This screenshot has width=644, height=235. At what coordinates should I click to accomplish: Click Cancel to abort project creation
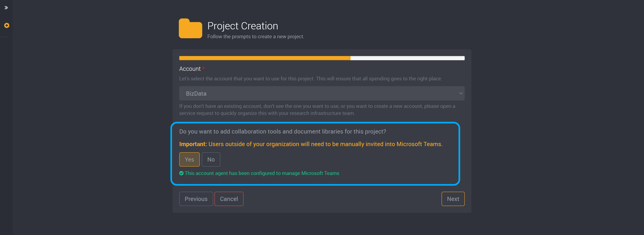click(x=229, y=199)
